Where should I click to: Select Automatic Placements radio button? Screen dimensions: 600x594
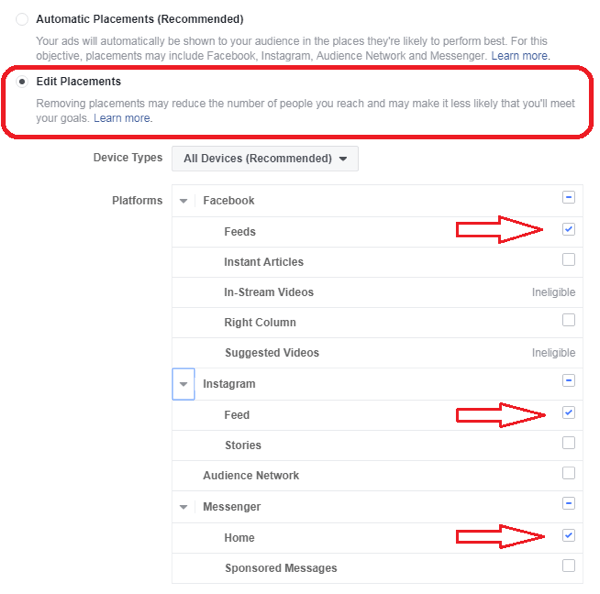tap(22, 19)
